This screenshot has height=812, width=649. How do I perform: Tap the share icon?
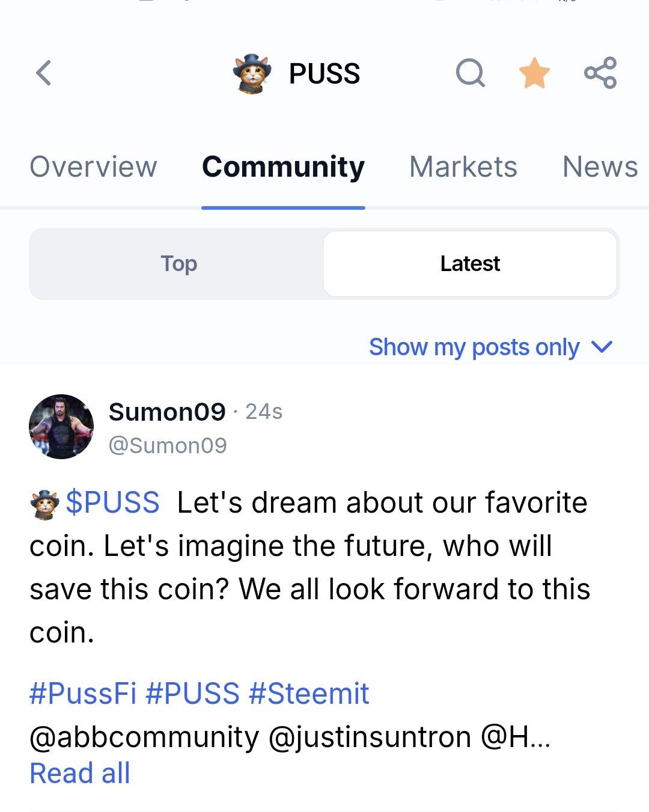pyautogui.click(x=600, y=73)
